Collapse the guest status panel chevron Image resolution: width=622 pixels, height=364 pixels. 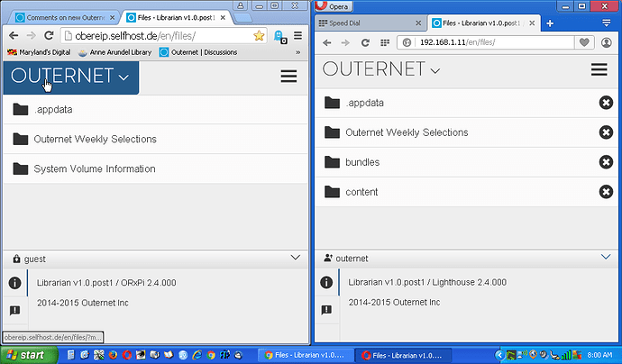coord(296,258)
